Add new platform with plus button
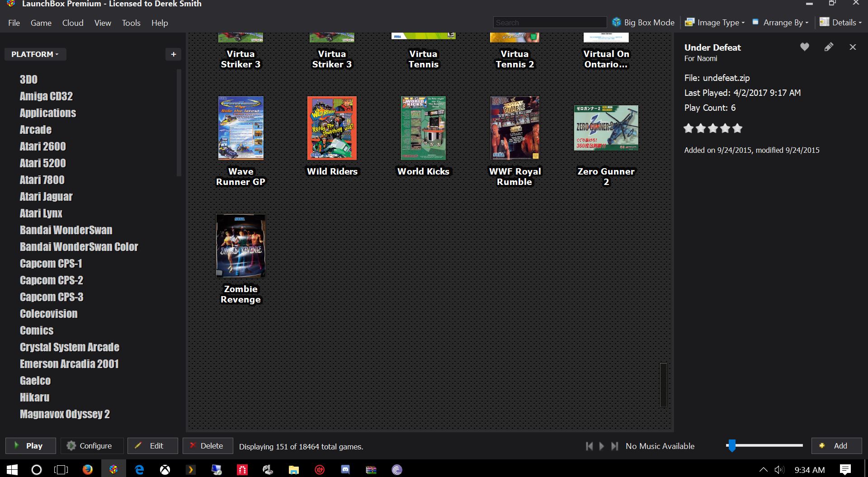Screen dimensions: 868x477 point(173,54)
